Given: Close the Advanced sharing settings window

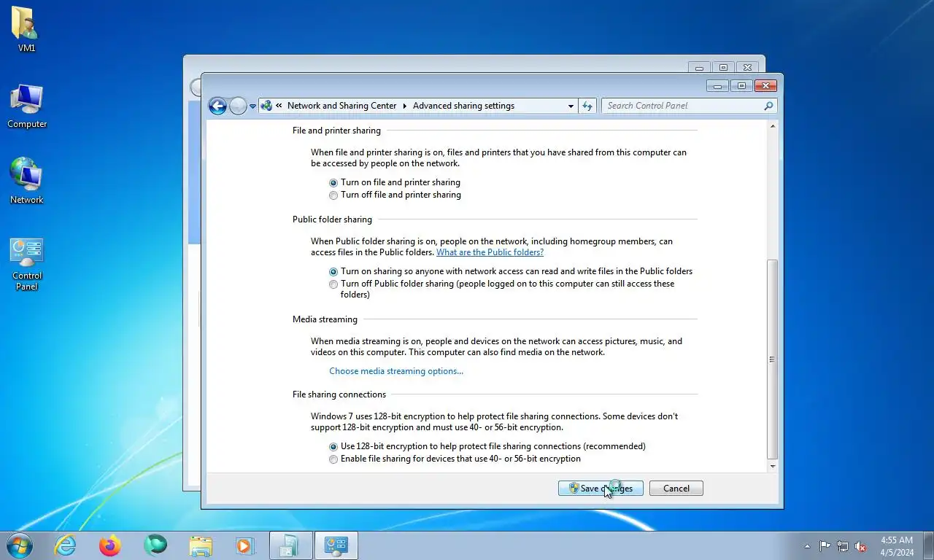Looking at the screenshot, I should [x=765, y=86].
